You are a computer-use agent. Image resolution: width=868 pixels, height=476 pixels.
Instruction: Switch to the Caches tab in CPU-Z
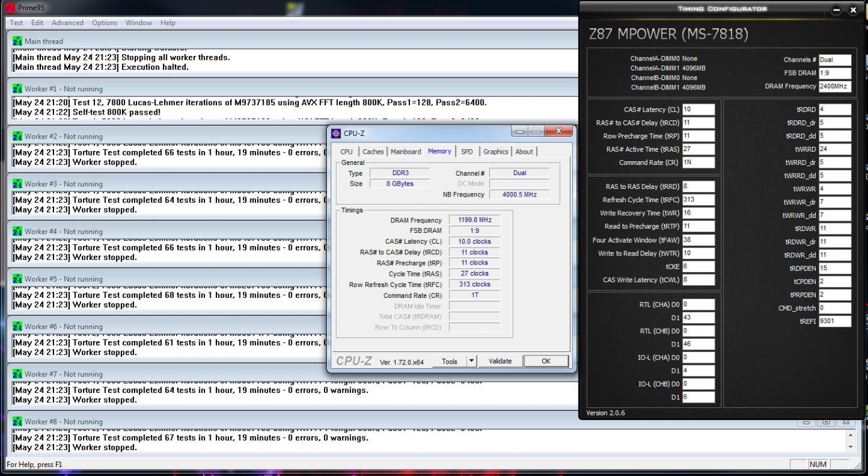coord(374,151)
